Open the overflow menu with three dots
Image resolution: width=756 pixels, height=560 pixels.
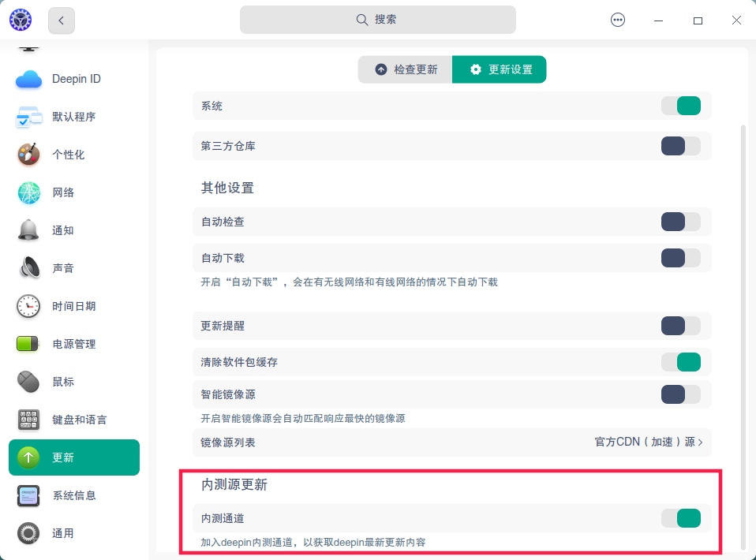click(x=618, y=20)
